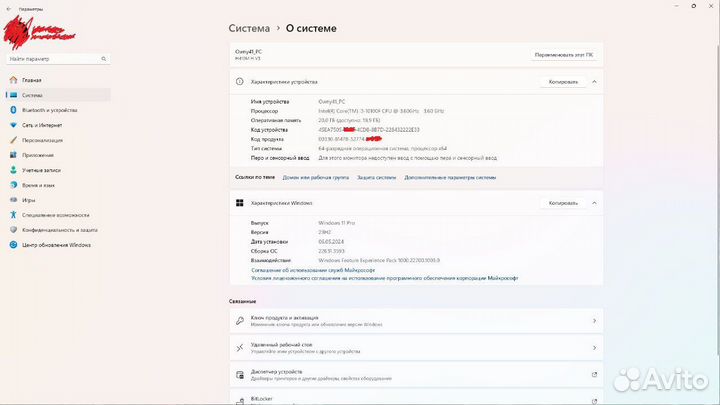The width and height of the screenshot is (720, 405).
Task: Open Удаленный рабочий стол chevron
Action: pyautogui.click(x=594, y=348)
